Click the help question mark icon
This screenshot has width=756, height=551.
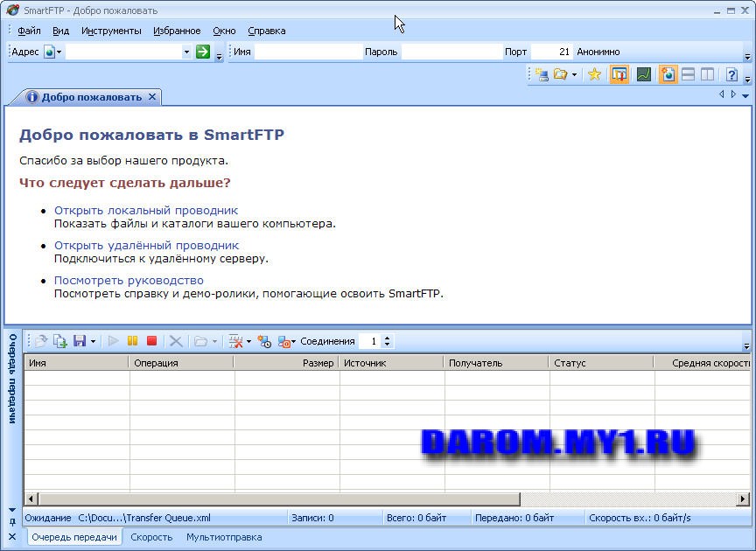pos(731,74)
